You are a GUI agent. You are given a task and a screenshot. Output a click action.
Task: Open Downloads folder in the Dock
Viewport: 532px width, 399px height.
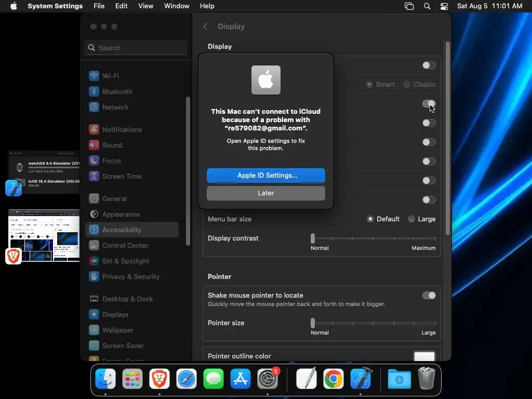click(400, 379)
